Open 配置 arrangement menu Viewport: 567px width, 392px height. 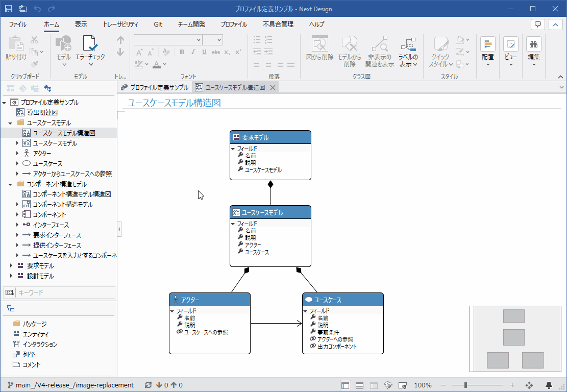click(488, 51)
